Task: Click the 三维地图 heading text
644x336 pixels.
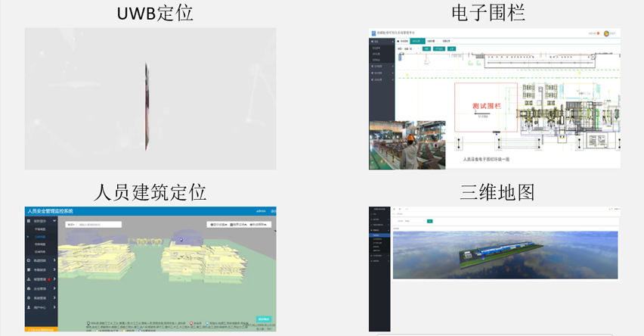Action: (497, 192)
